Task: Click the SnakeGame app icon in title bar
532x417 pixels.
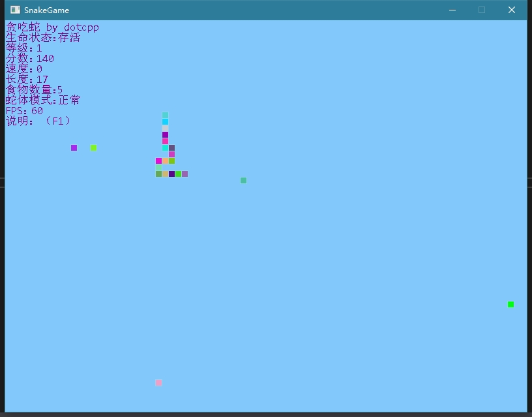Action: pos(15,10)
